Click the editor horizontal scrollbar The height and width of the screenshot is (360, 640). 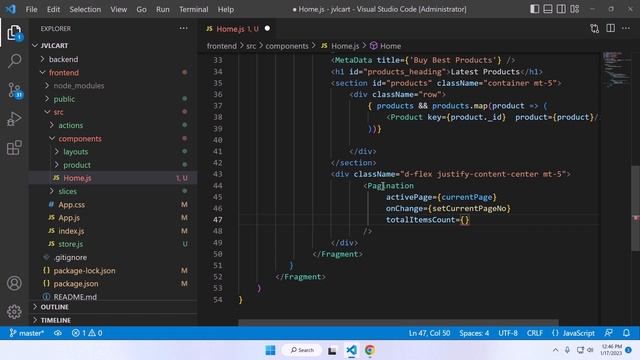coord(398,322)
